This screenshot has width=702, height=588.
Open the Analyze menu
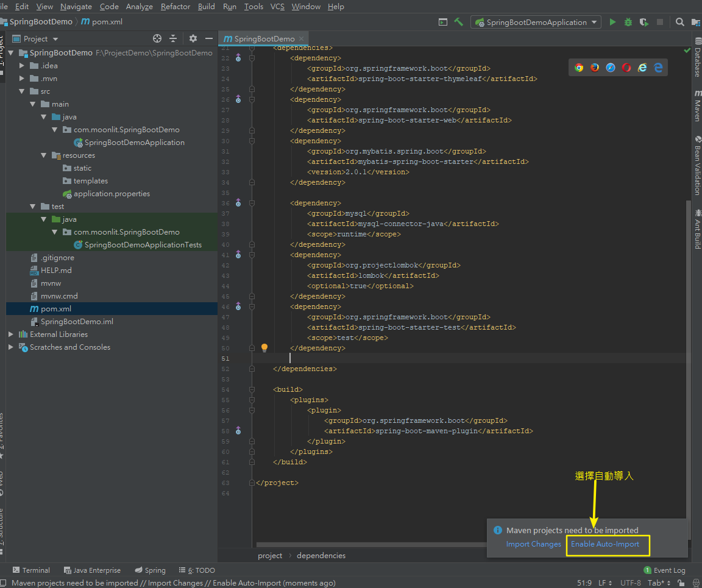click(x=139, y=6)
